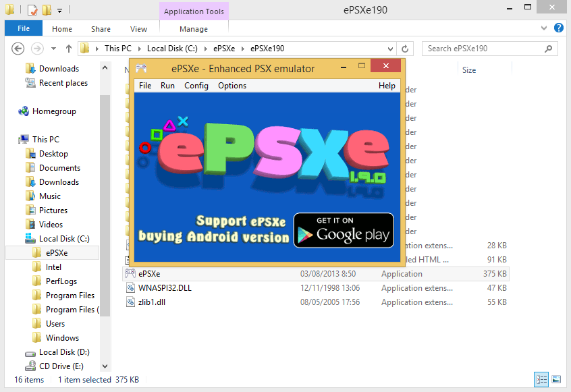Go back in Explorer navigation

[18, 49]
